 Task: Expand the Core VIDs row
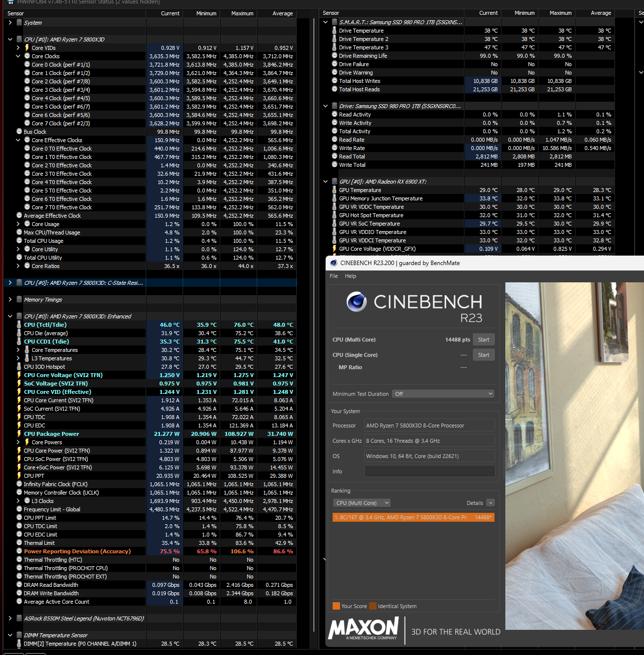[x=18, y=48]
